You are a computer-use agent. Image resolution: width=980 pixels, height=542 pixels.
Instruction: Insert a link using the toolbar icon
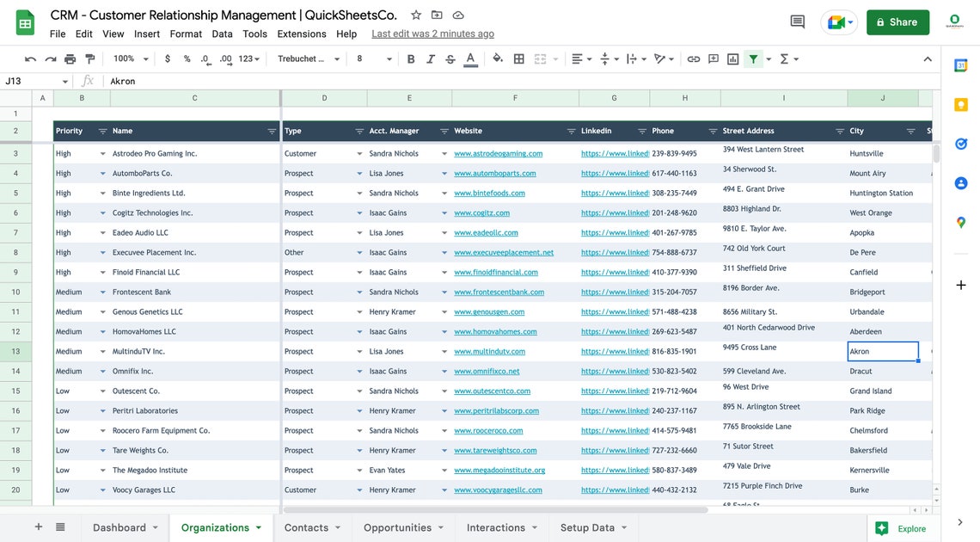click(x=694, y=59)
